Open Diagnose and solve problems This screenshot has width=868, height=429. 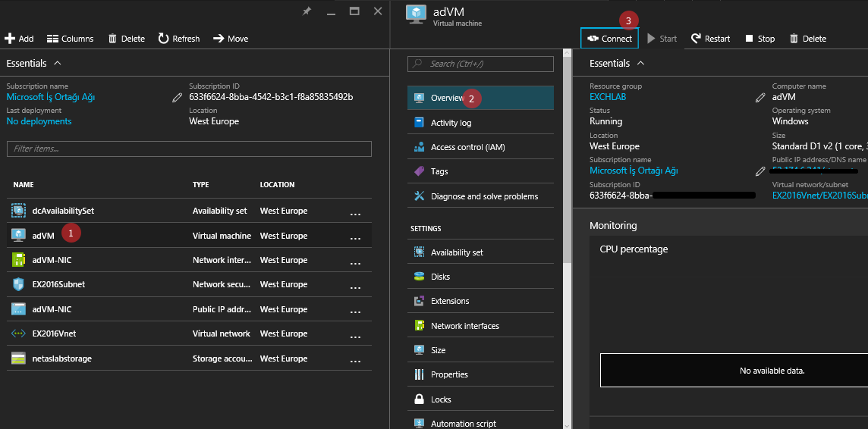coord(480,196)
